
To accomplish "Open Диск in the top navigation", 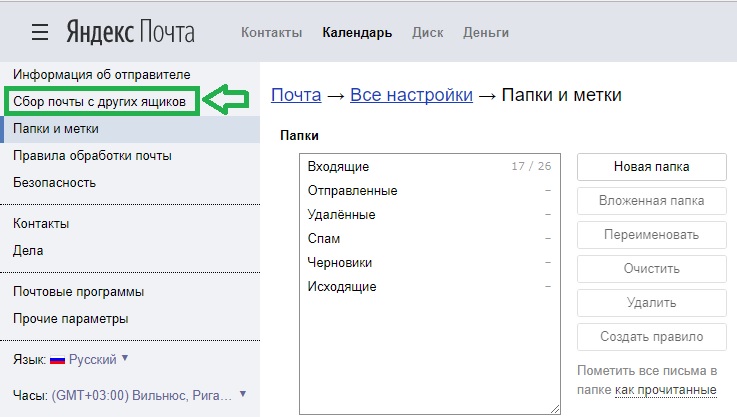I will [428, 32].
